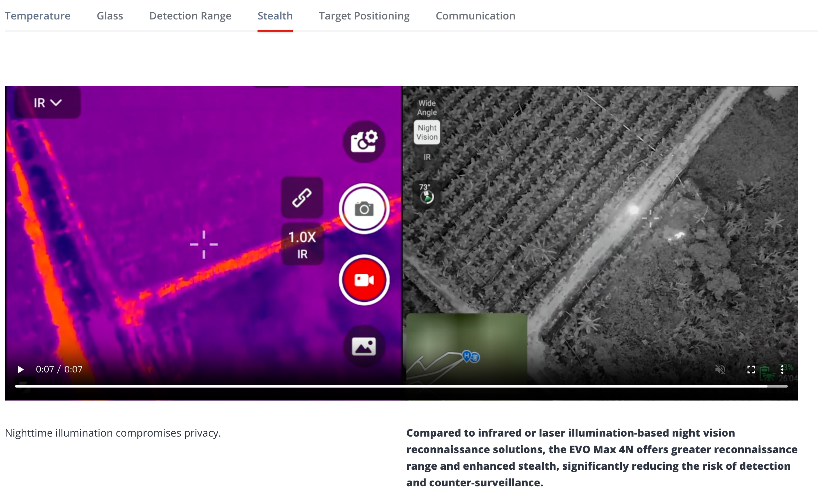Click the video progress bar
818x504 pixels.
point(397,386)
